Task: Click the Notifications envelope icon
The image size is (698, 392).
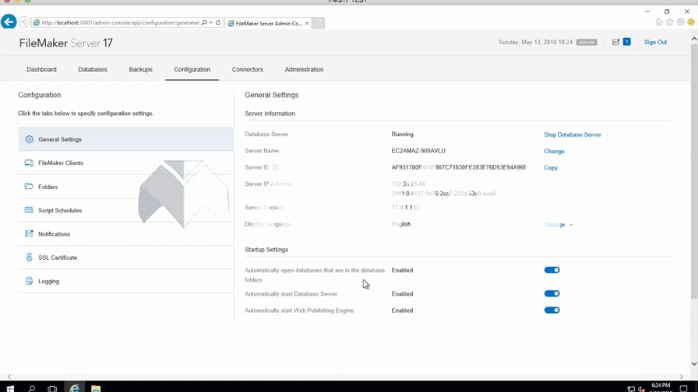Action: click(29, 234)
